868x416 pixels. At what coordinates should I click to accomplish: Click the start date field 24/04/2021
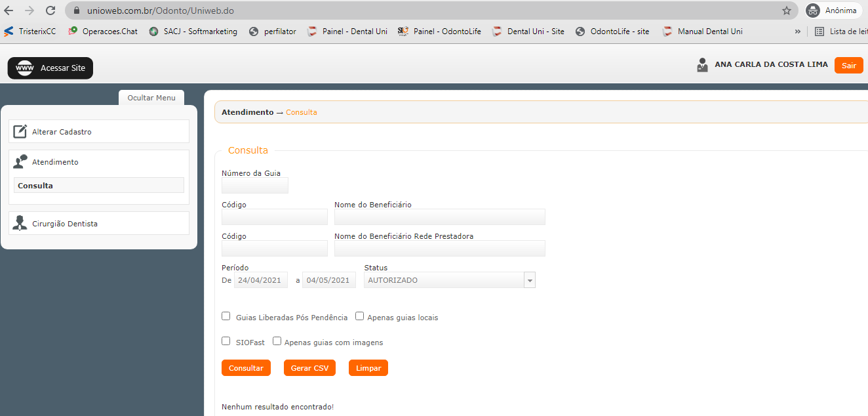[261, 280]
